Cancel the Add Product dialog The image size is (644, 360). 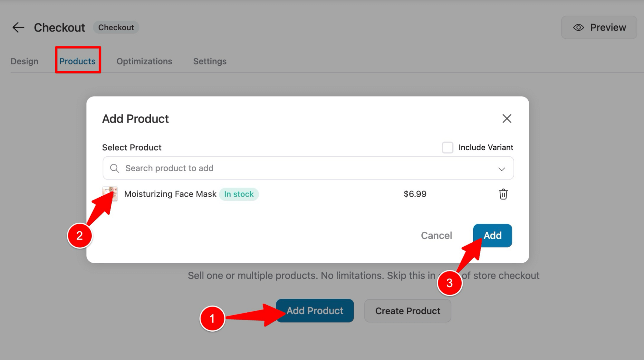tap(437, 235)
